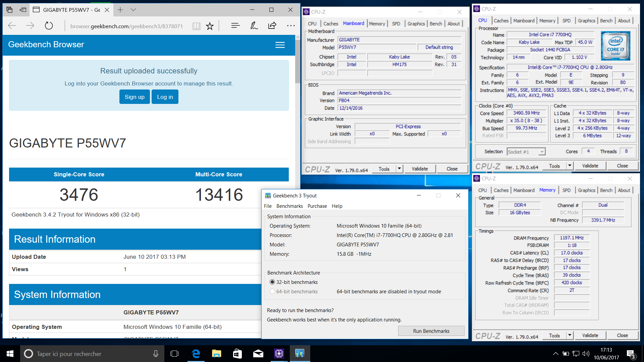Open Mail app from taskbar
Screen dimensions: 644x362
coord(258,354)
